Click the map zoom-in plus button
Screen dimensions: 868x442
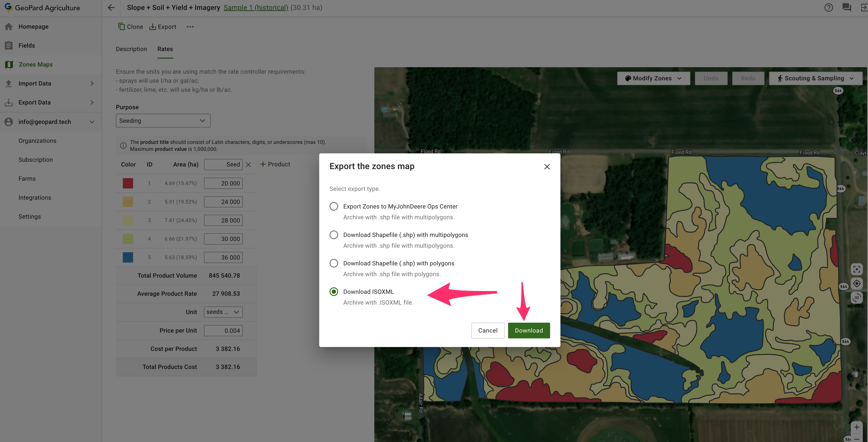click(857, 427)
